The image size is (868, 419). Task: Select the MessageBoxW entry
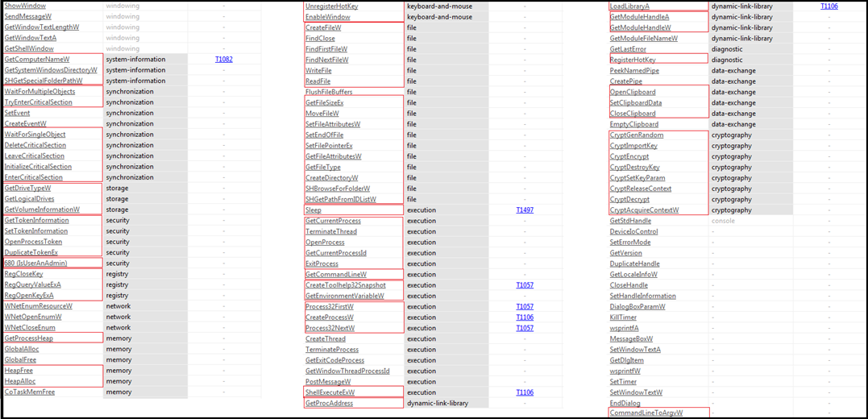631,338
